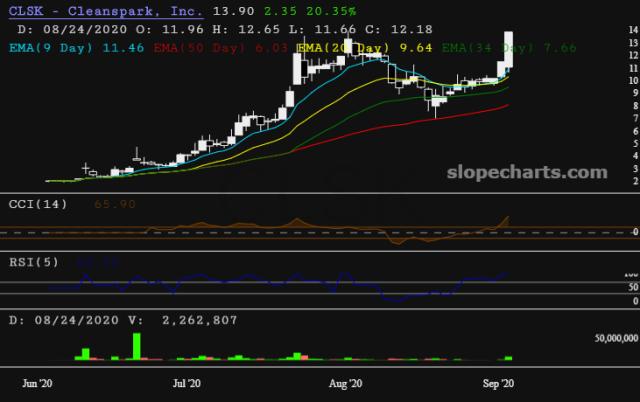The height and width of the screenshot is (402, 640).
Task: Click the slopecharts.com watermark
Action: tap(536, 173)
